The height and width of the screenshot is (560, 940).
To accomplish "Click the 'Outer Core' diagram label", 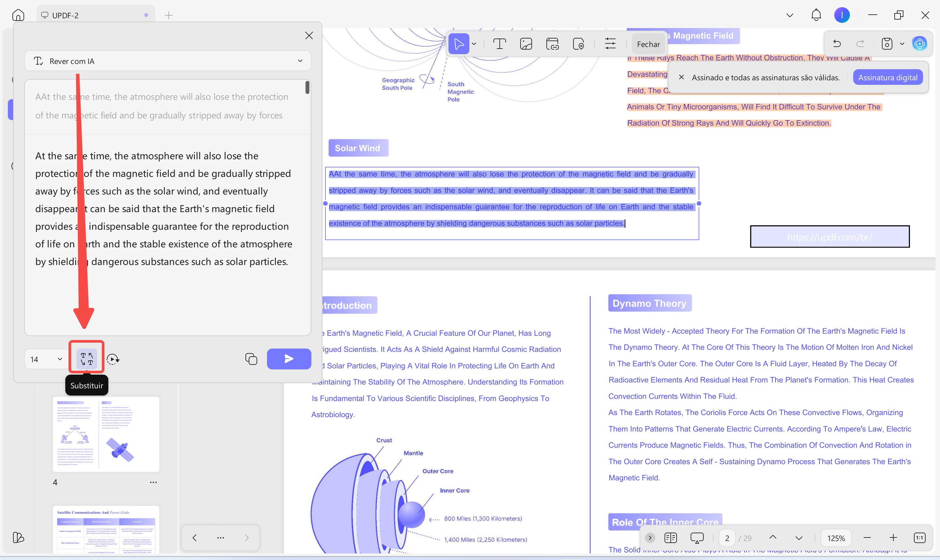I will coord(437,471).
